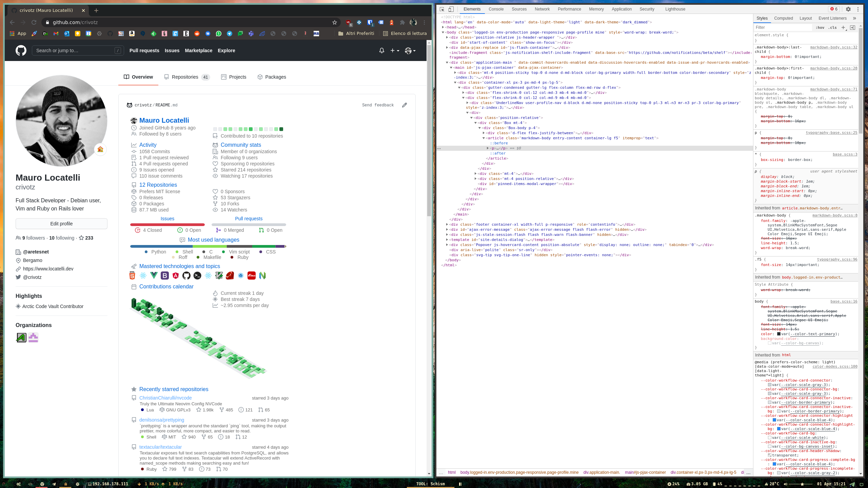Toggle the :hov element state button
Image resolution: width=868 pixels, height=488 pixels.
[x=820, y=27]
